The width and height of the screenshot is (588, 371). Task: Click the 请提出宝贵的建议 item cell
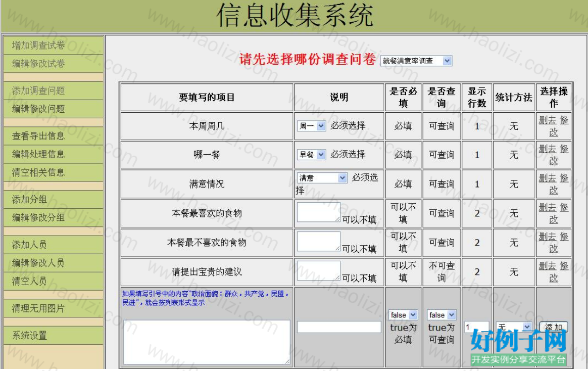pos(207,272)
